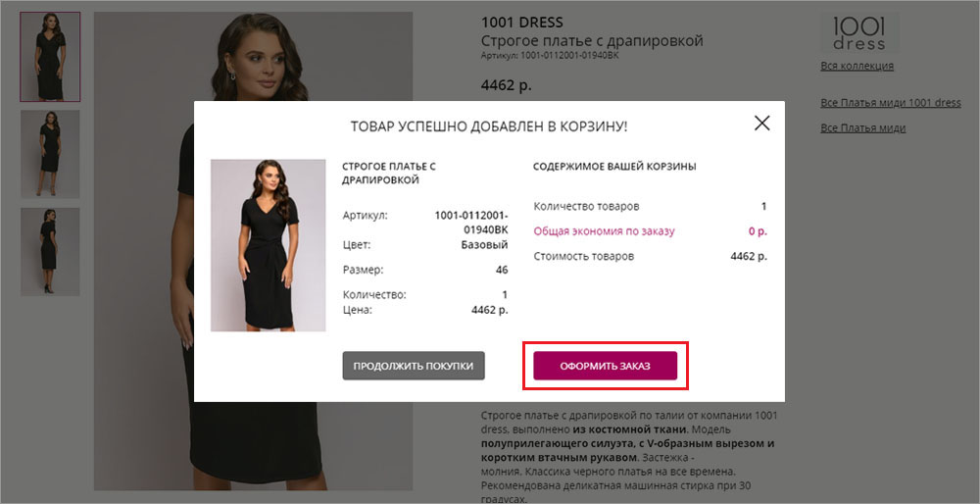Click the Оформить заказ button
The width and height of the screenshot is (980, 504).
point(605,366)
